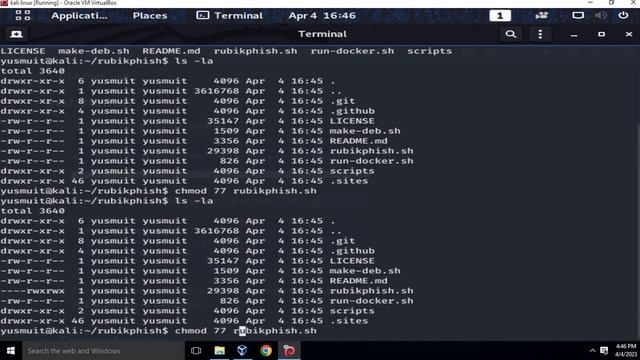Open the Terminal three-dot menu
The image size is (640, 360).
click(540, 34)
